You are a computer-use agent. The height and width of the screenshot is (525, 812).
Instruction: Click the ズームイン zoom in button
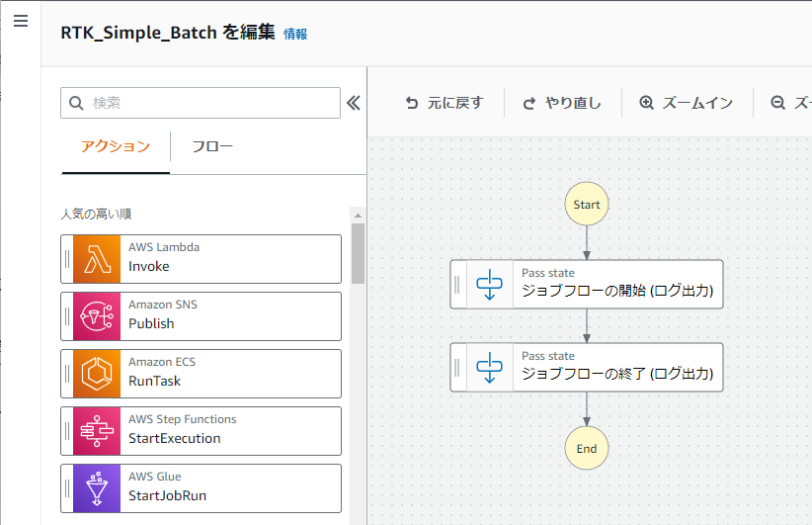[687, 103]
